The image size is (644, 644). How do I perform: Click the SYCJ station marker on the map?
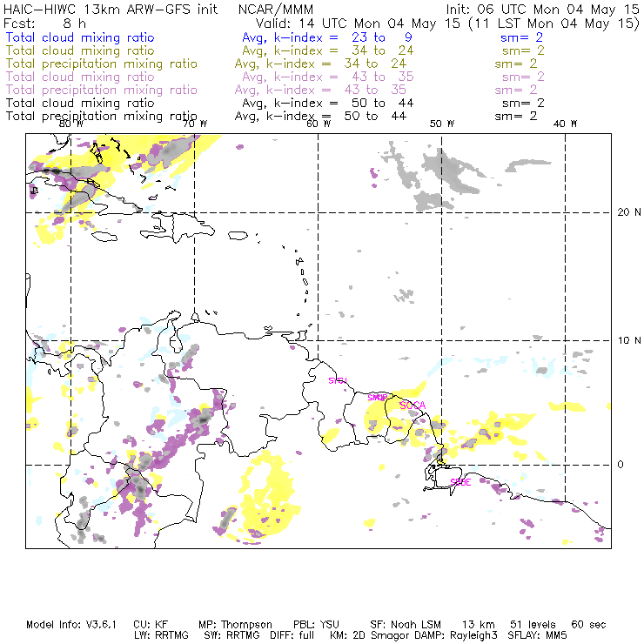click(338, 380)
